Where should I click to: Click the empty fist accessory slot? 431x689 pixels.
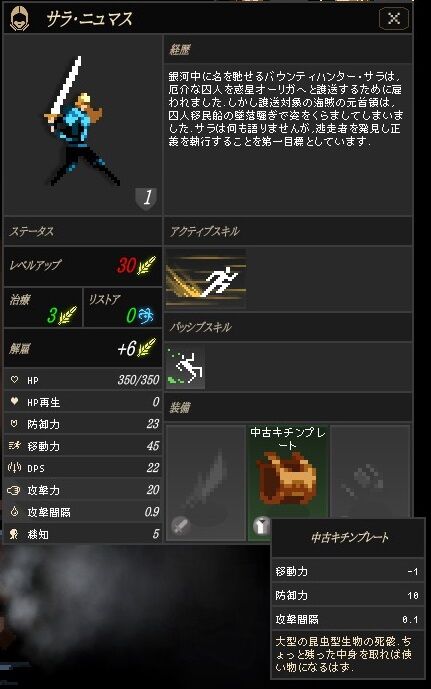370,471
